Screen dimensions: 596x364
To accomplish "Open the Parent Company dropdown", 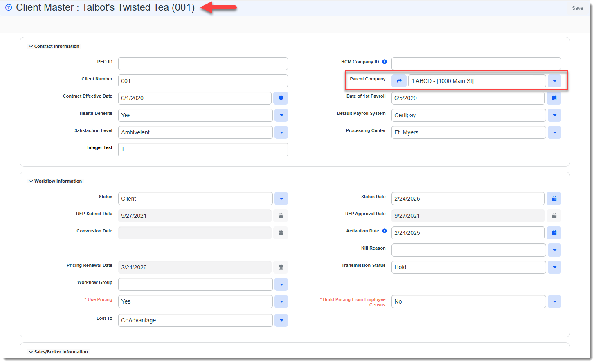I will (554, 81).
